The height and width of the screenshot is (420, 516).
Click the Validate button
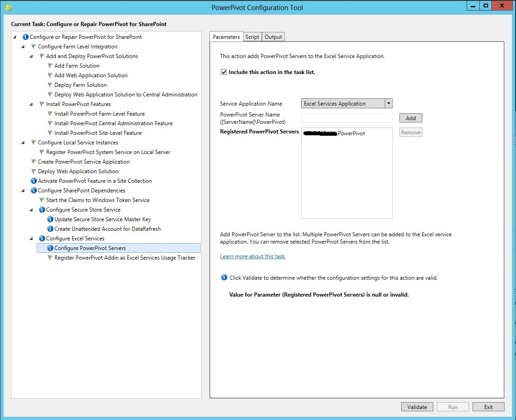(x=417, y=406)
